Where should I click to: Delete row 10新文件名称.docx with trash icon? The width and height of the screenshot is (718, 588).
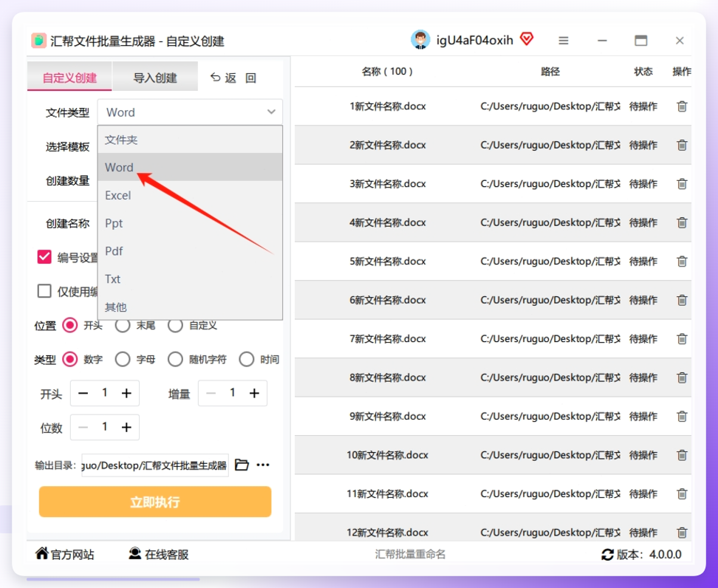pyautogui.click(x=682, y=455)
